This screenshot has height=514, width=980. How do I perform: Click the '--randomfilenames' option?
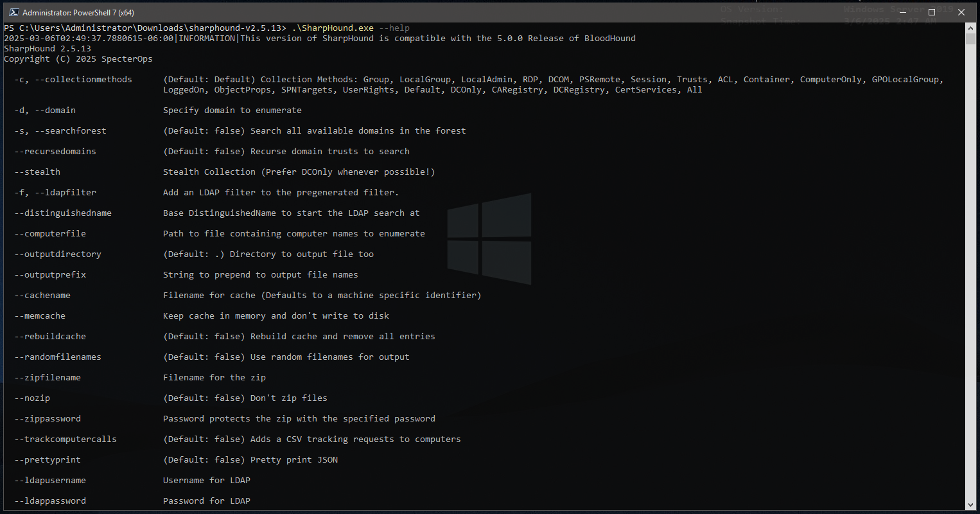(58, 357)
